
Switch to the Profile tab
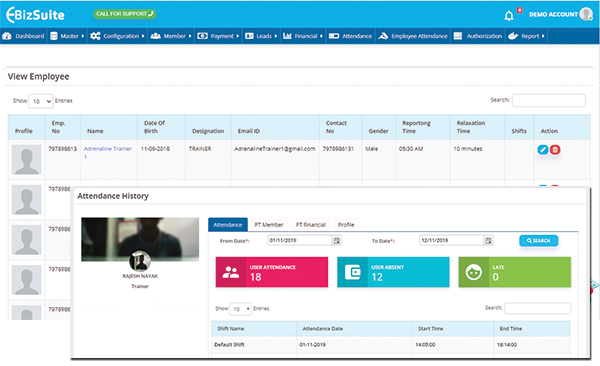[x=346, y=225]
